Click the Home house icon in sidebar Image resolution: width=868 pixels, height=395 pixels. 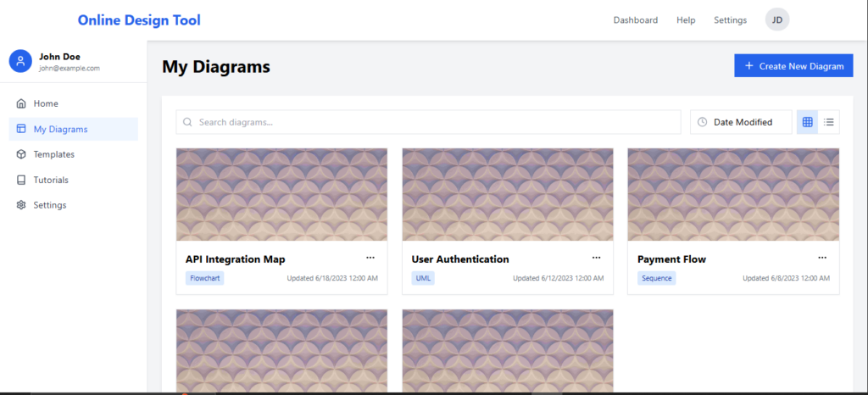point(21,103)
